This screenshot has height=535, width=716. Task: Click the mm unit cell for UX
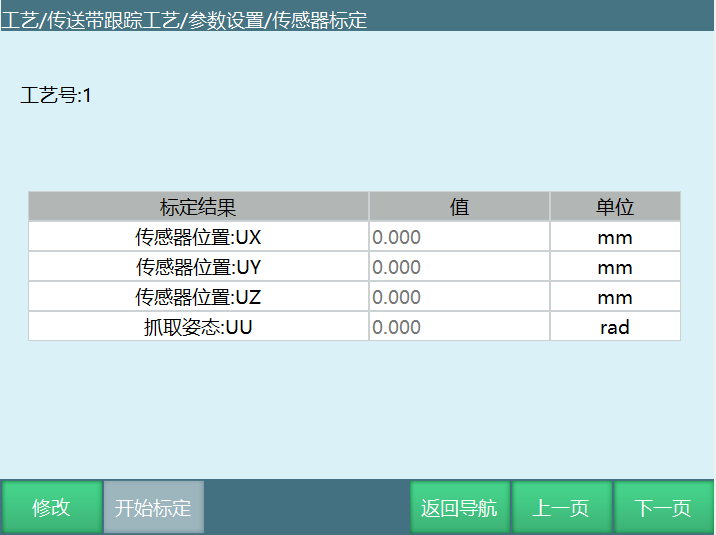tap(615, 237)
